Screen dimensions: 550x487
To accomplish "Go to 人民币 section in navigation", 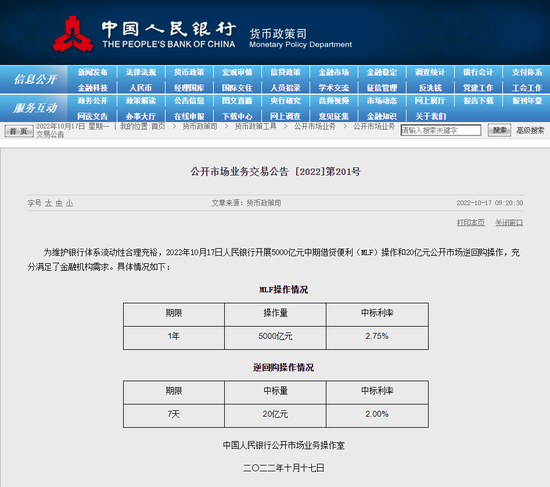I will (x=141, y=87).
